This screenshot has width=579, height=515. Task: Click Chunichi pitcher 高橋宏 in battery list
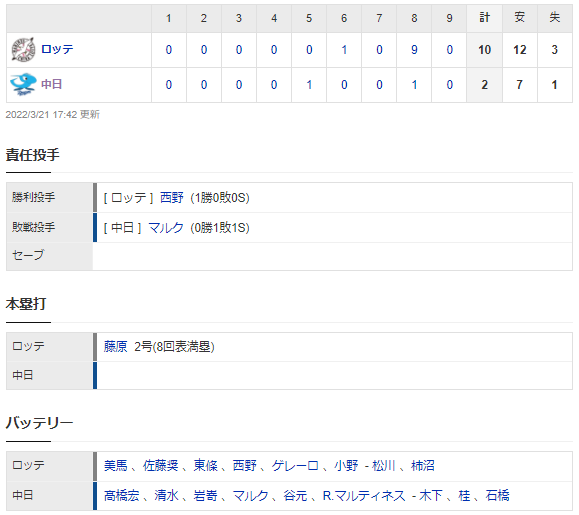[x=121, y=495]
